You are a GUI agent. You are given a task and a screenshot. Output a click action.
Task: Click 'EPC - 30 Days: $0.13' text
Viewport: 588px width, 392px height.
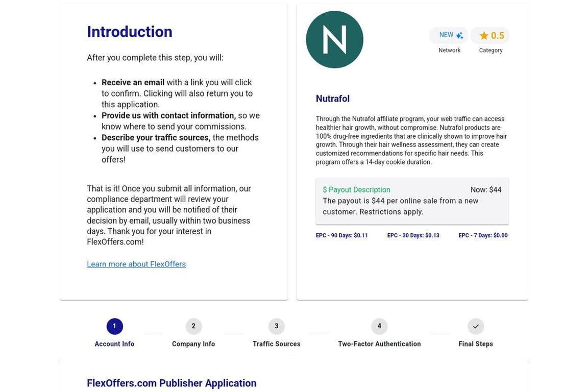pos(413,235)
